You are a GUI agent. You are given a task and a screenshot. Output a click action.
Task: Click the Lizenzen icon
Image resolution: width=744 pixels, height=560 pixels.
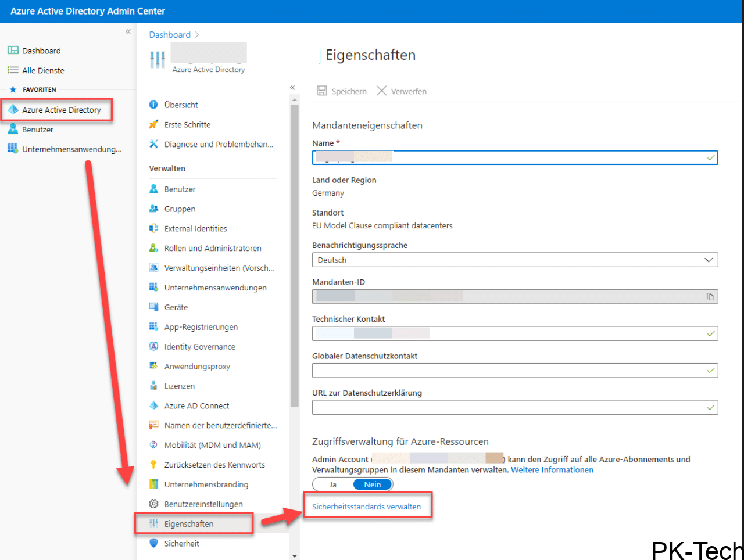tap(153, 386)
